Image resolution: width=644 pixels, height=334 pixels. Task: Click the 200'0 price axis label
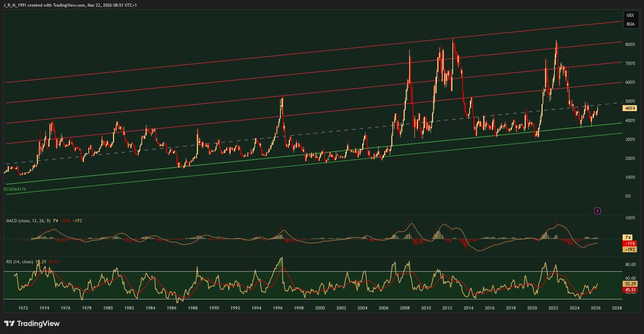point(630,158)
